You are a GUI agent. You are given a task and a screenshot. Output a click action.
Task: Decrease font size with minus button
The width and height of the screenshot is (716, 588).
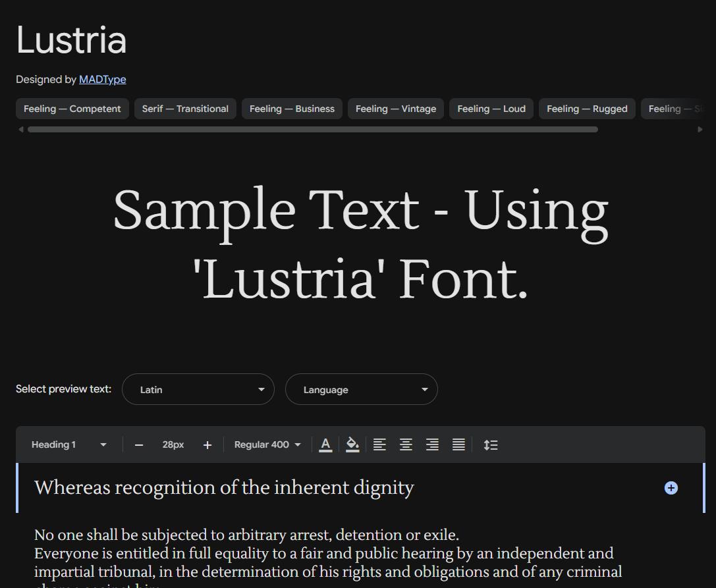(139, 445)
